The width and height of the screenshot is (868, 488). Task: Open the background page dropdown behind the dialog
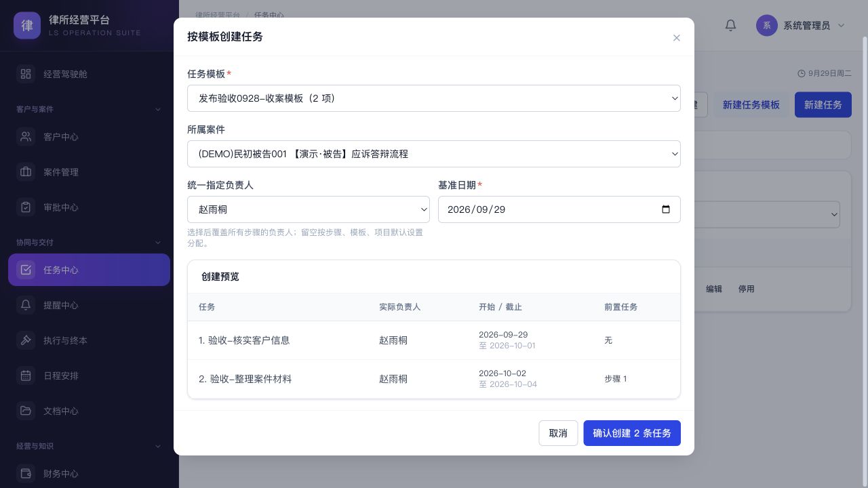(768, 215)
